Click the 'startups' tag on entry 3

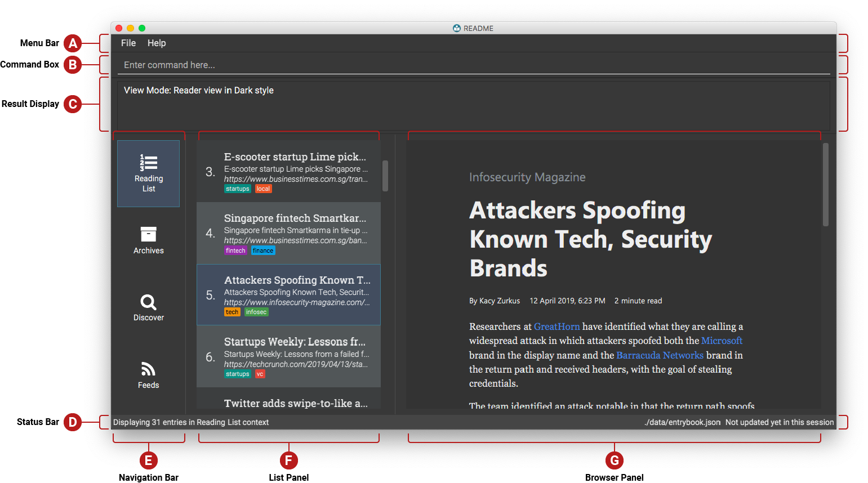click(238, 189)
